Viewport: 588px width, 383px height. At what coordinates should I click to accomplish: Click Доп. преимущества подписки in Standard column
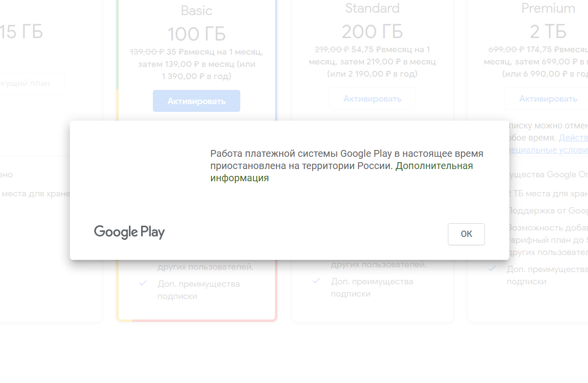click(372, 287)
